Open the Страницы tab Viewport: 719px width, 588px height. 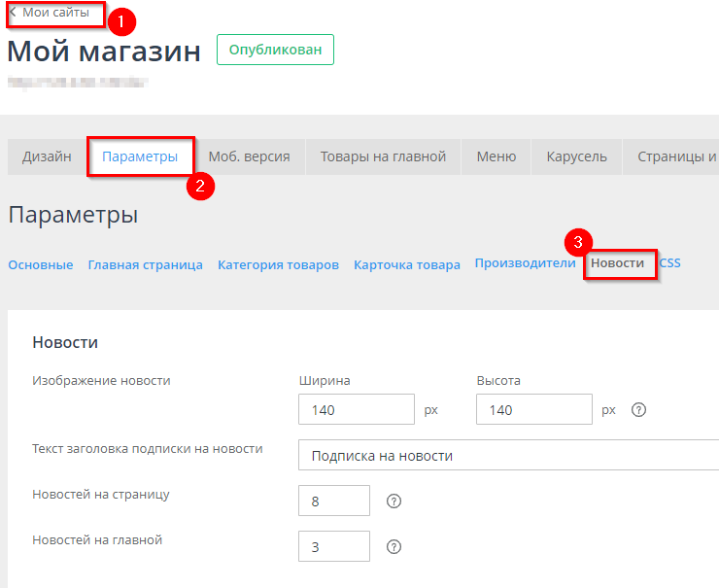coord(675,156)
